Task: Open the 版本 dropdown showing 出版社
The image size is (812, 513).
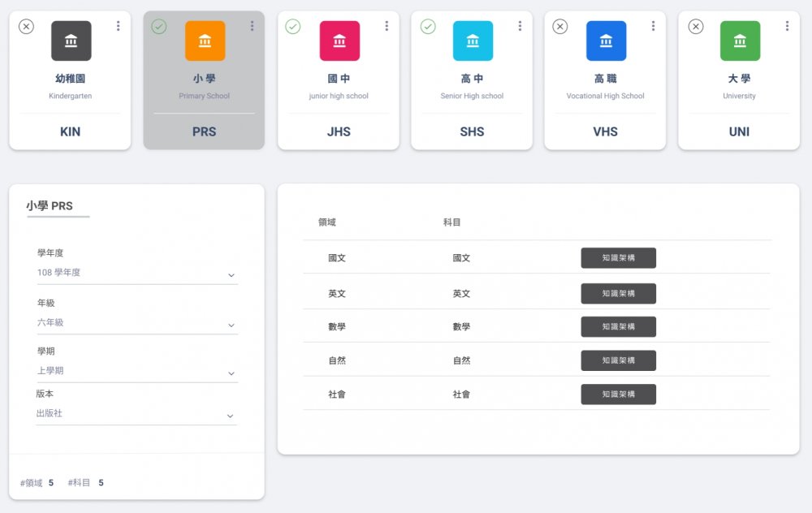Action: [136, 414]
